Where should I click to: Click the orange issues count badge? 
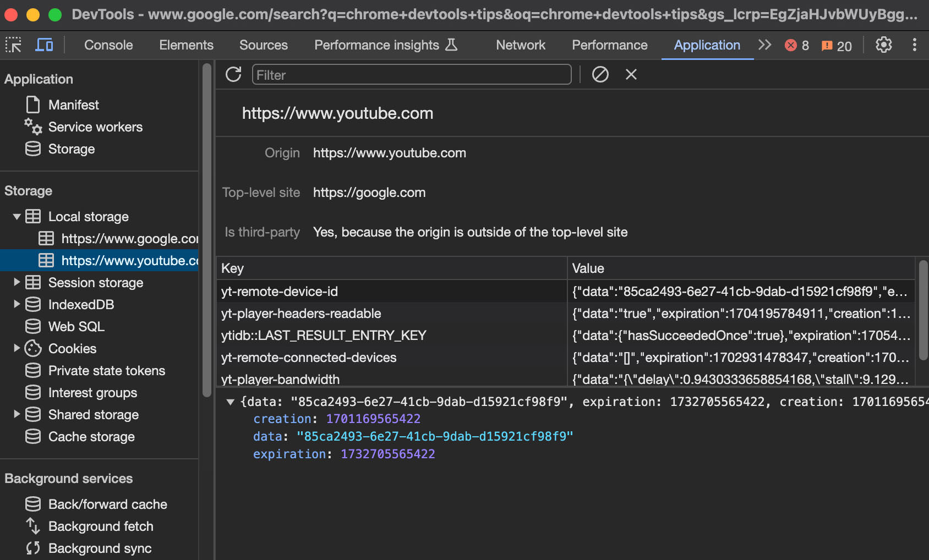[837, 46]
